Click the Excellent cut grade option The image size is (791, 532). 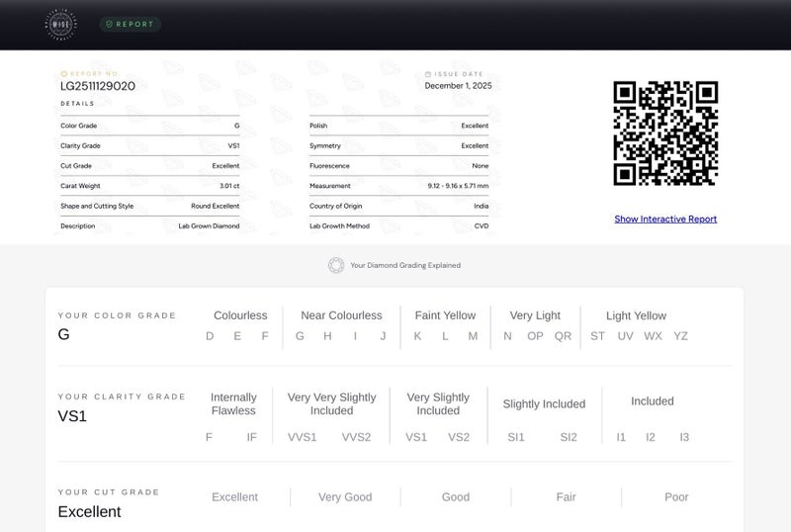234,497
